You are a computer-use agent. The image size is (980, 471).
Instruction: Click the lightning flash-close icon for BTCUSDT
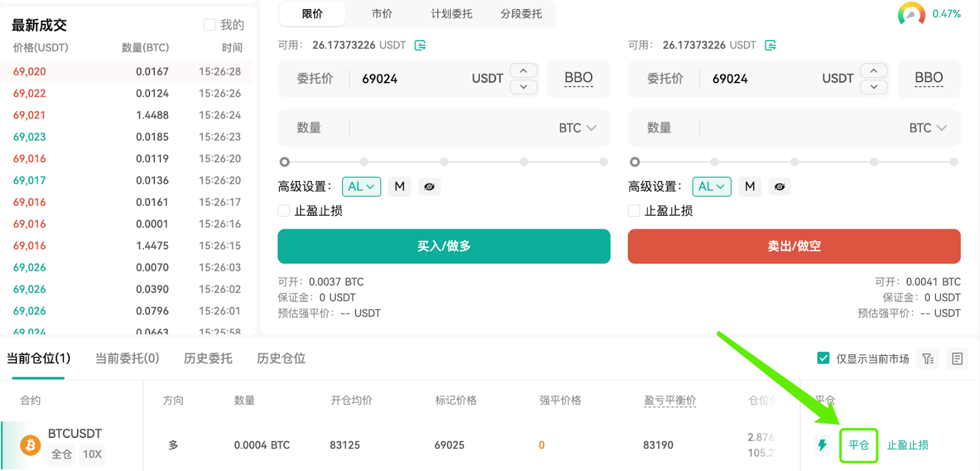coord(822,445)
